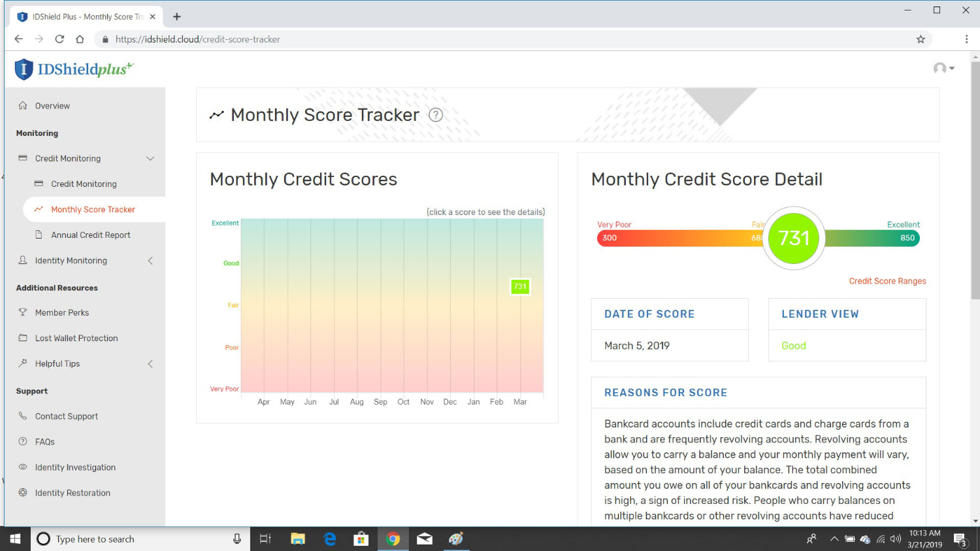Open Contact Support page
This screenshot has height=551, width=980.
tap(67, 416)
